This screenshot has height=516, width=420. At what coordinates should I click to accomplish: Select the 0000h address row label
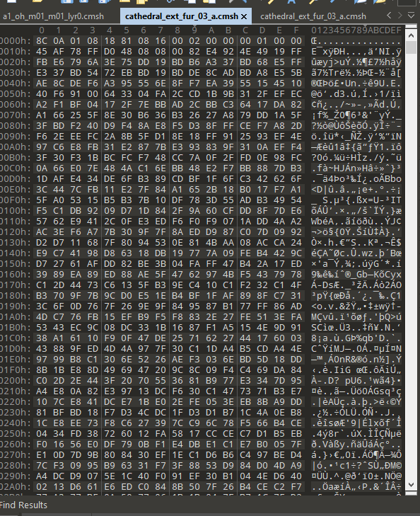click(x=16, y=41)
